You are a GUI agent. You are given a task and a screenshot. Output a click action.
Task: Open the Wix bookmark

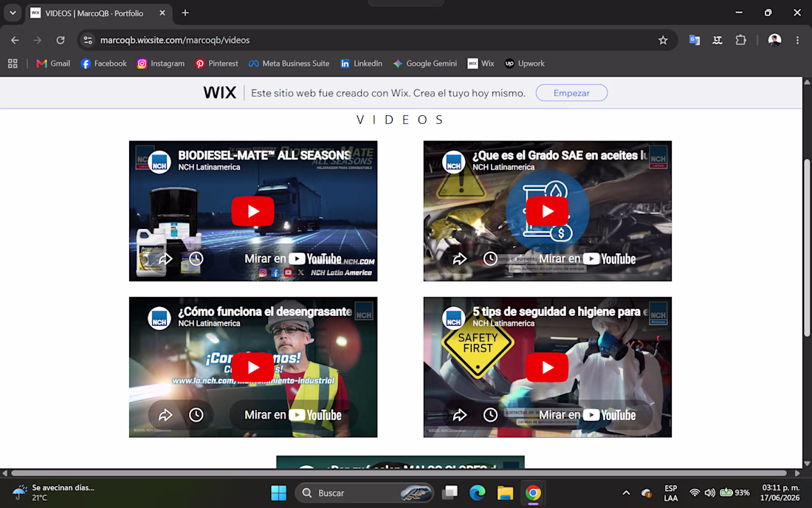coord(481,63)
